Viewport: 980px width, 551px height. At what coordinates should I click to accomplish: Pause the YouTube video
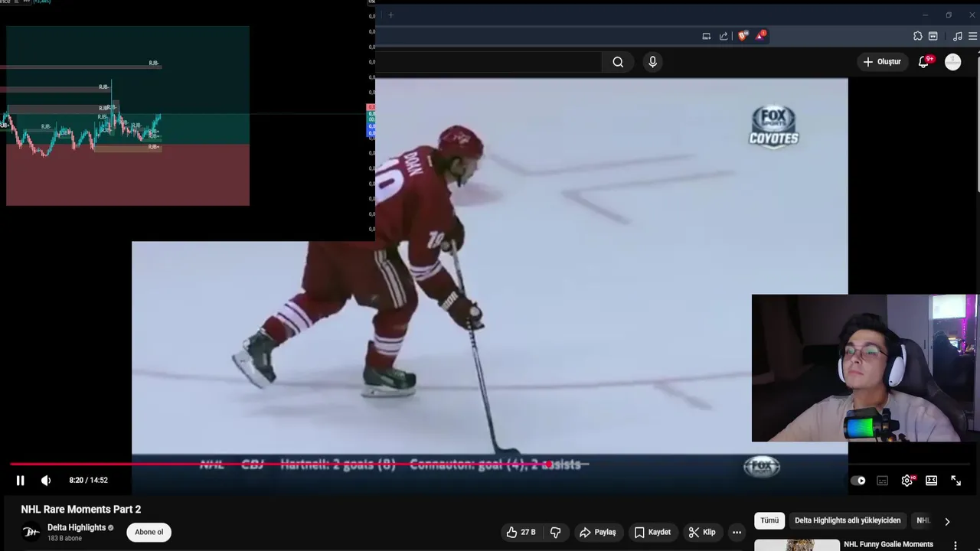pyautogui.click(x=21, y=481)
